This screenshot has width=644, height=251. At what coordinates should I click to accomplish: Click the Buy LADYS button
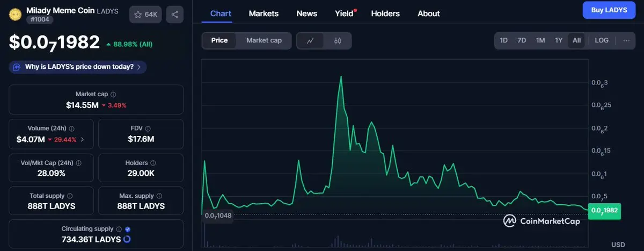[x=609, y=10]
